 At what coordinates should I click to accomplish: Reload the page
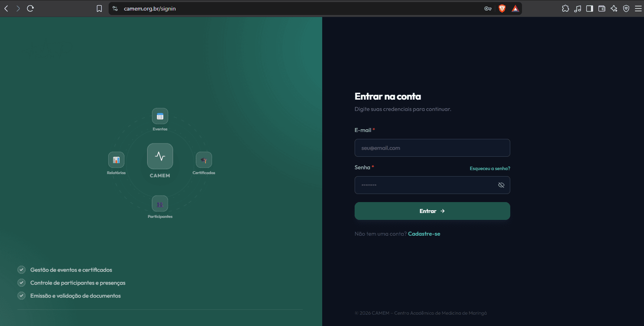coord(30,9)
